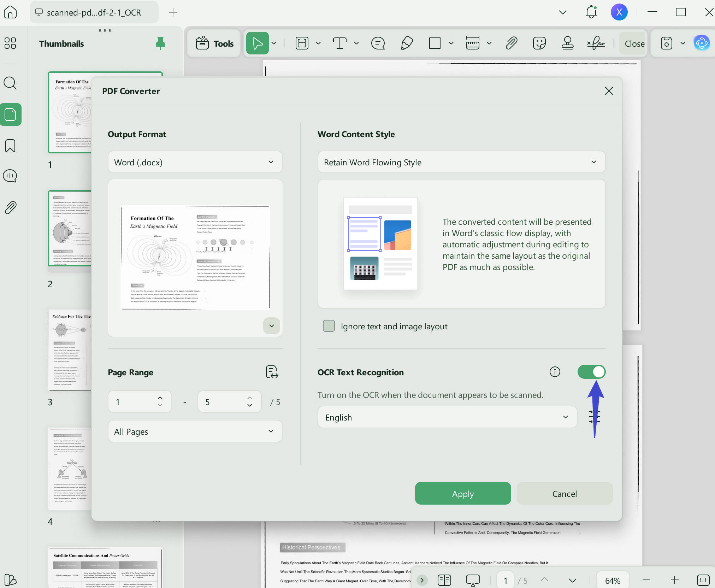Image resolution: width=715 pixels, height=588 pixels.
Task: Open the Output Format Word (.docx) dropdown
Action: coord(195,162)
